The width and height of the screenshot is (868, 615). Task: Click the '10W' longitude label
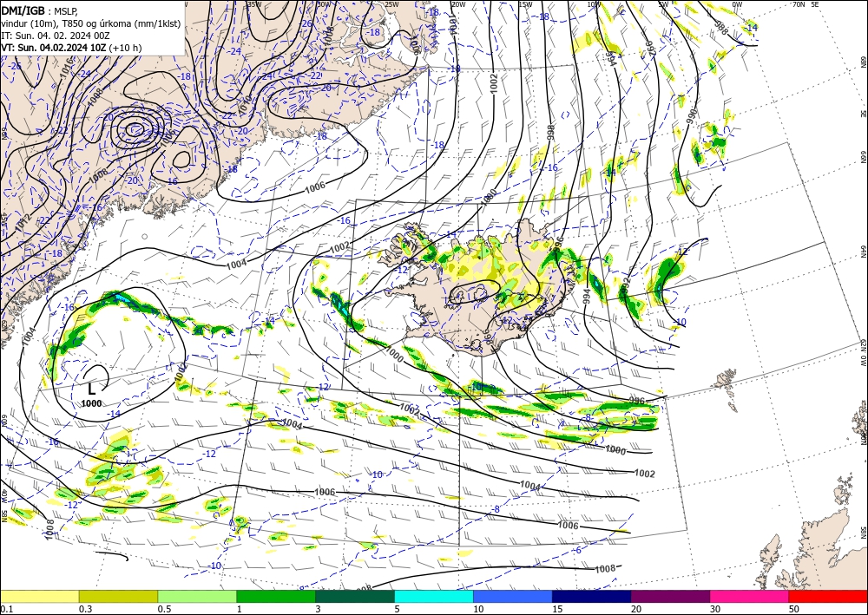click(594, 3)
